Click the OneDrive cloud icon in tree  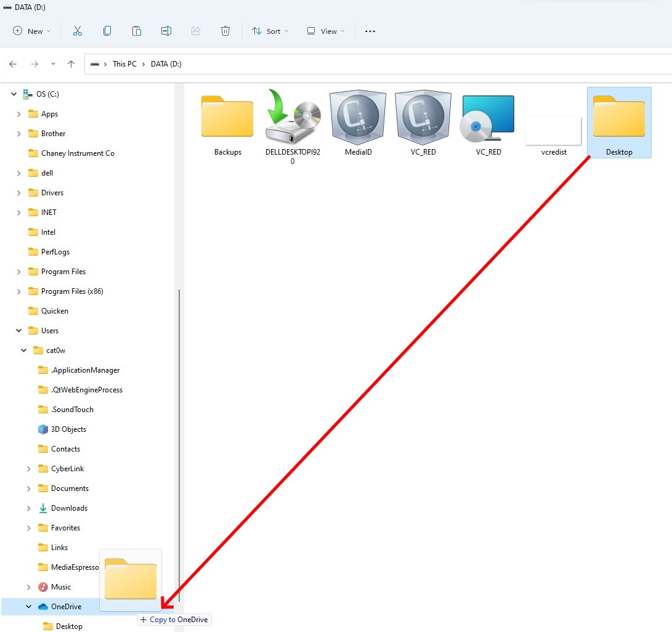(x=43, y=606)
